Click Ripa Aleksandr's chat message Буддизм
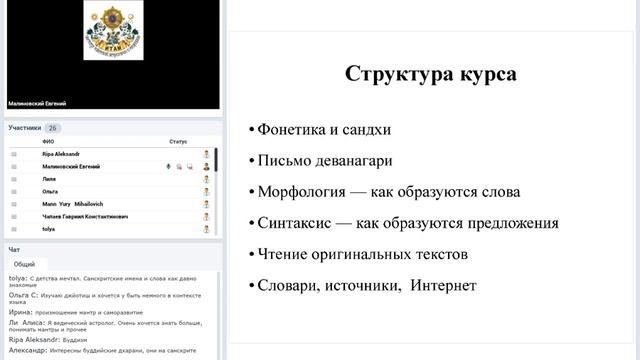Screen dimensions: 640x360 pyautogui.click(x=48, y=340)
